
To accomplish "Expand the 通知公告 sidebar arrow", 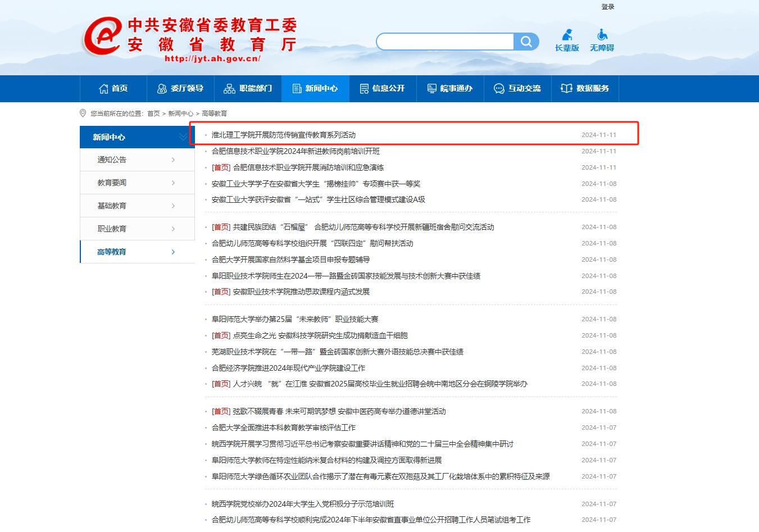I will [173, 160].
